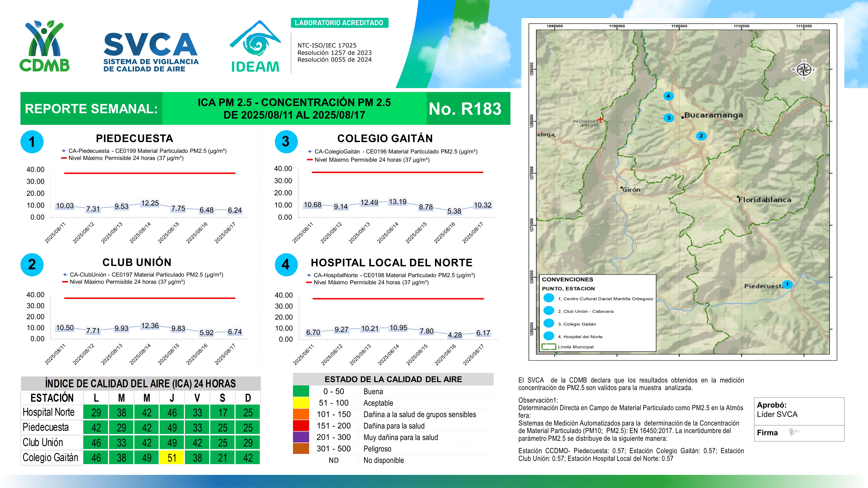The height and width of the screenshot is (488, 868).
Task: Click station marker 4 on the map
Action: tap(668, 96)
